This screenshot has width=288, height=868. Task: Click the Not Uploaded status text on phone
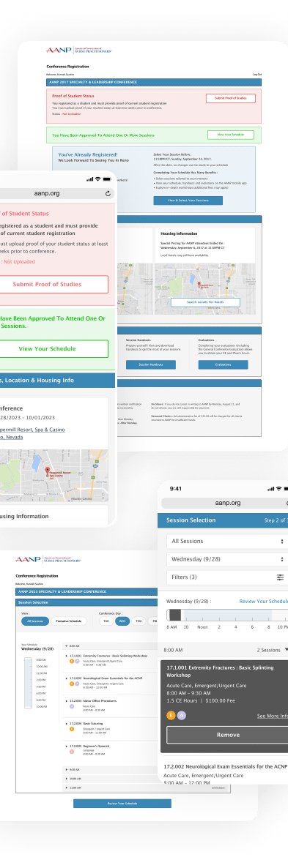pyautogui.click(x=19, y=262)
